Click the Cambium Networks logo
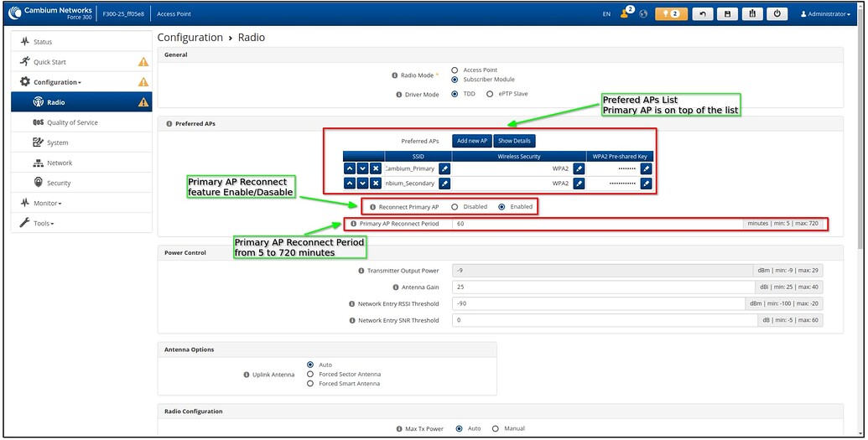868x440 pixels. click(49, 13)
